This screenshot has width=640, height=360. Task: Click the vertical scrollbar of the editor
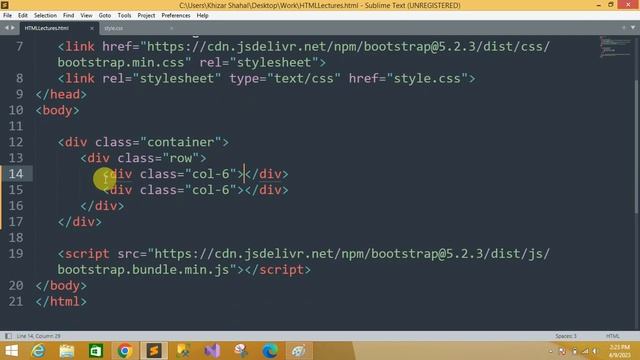pos(637,147)
